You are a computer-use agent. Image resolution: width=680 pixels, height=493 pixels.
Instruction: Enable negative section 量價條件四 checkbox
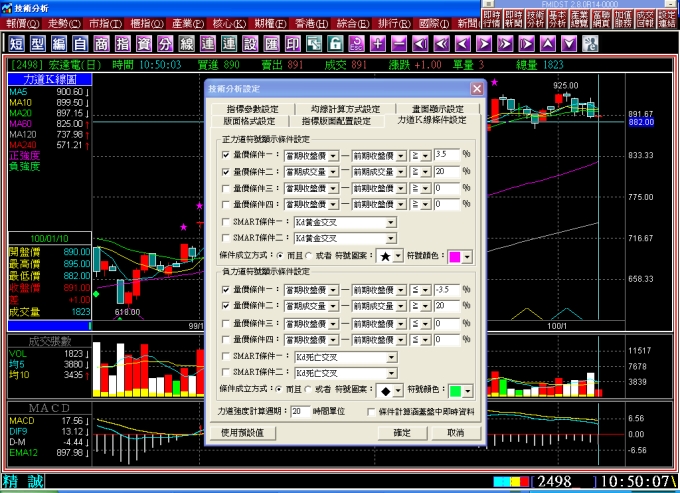tap(226, 339)
